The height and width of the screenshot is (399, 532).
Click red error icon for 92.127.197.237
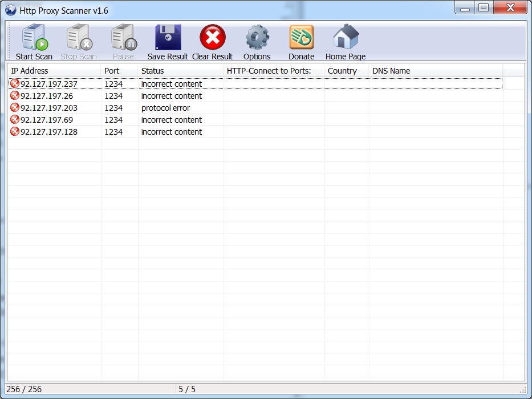click(x=15, y=83)
